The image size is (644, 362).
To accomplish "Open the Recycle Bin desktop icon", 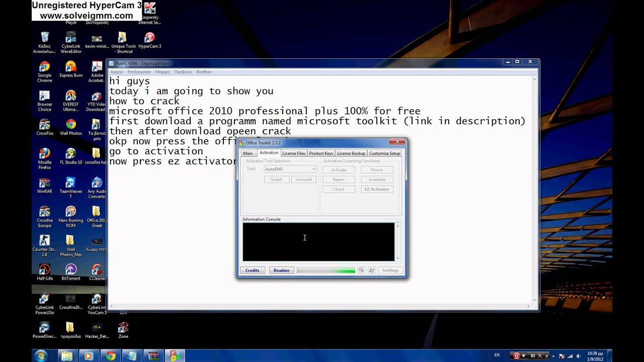I will pos(44,43).
